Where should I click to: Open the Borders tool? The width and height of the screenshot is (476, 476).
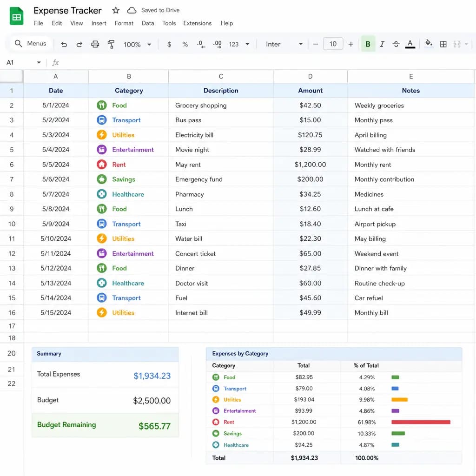[443, 44]
